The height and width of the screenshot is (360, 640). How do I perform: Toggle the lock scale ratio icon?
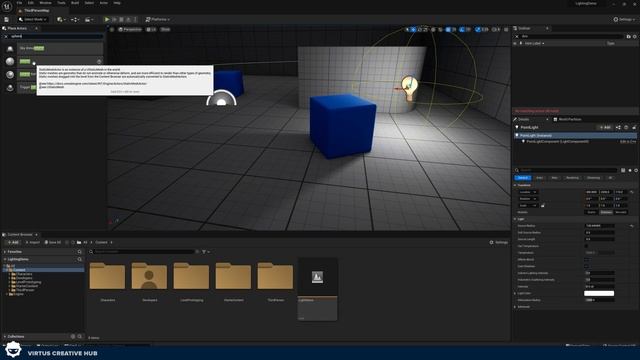coord(543,205)
